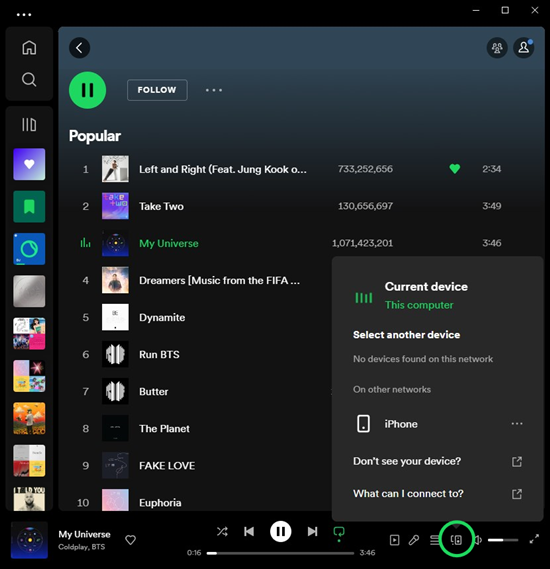Toggle shuffle playback

click(222, 532)
